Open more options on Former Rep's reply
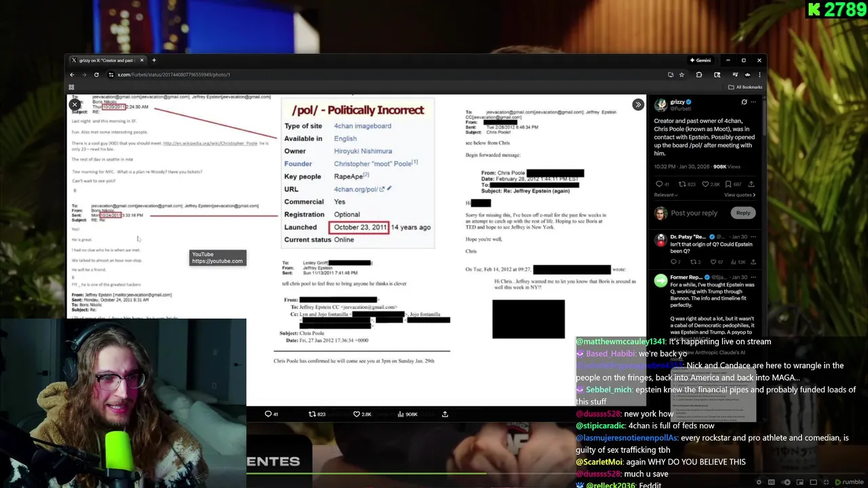The image size is (868, 488). [x=753, y=277]
